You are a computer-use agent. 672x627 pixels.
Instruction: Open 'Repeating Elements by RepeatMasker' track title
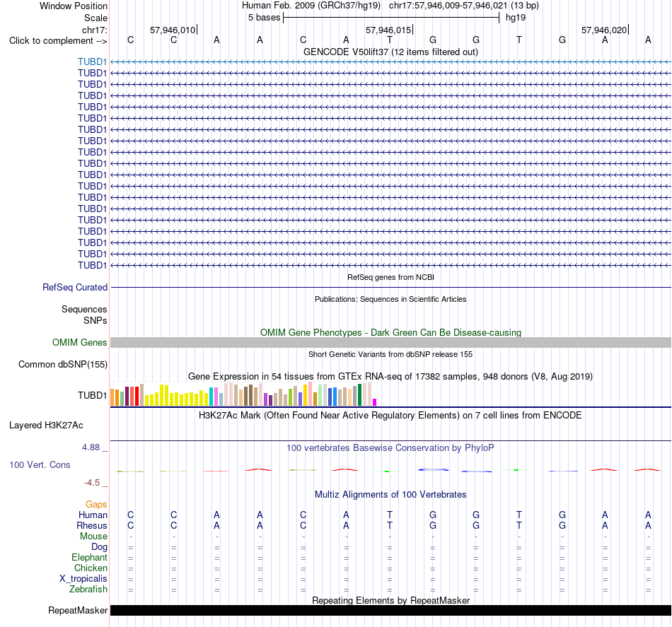pyautogui.click(x=390, y=600)
